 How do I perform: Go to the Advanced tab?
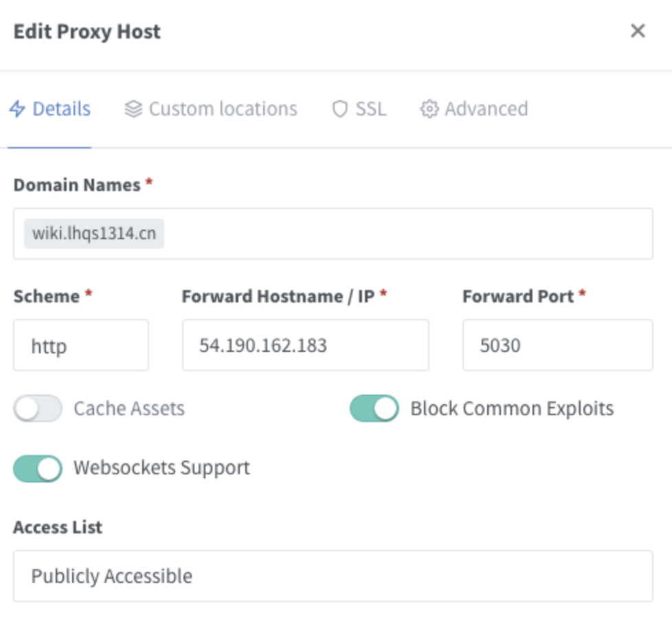click(x=486, y=109)
